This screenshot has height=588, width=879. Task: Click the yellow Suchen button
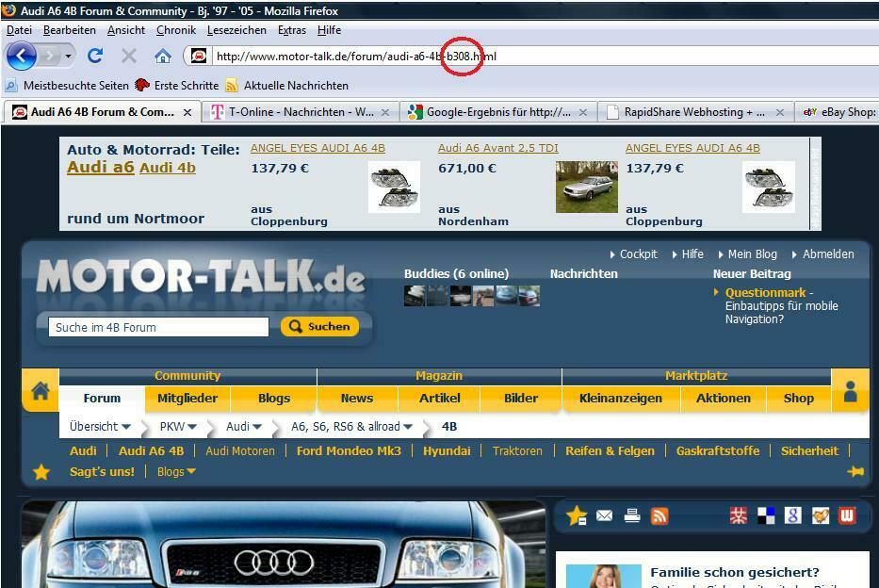pyautogui.click(x=319, y=326)
